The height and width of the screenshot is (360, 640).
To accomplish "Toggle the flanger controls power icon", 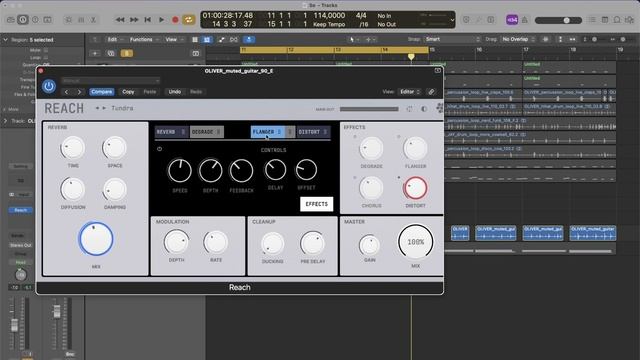I will click(160, 149).
